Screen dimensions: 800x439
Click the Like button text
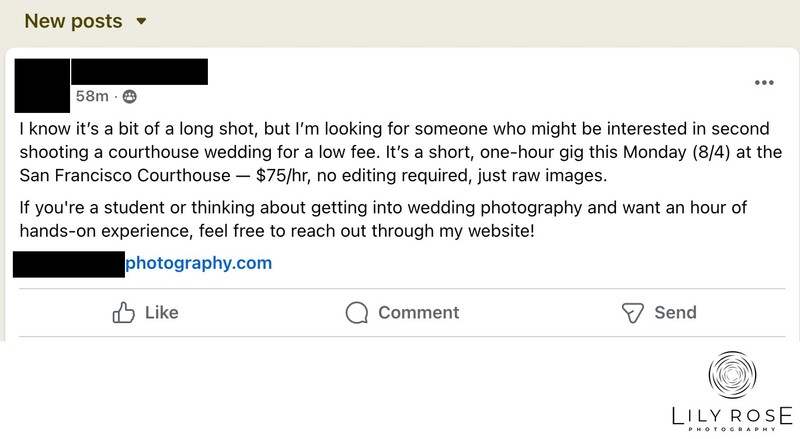click(162, 312)
